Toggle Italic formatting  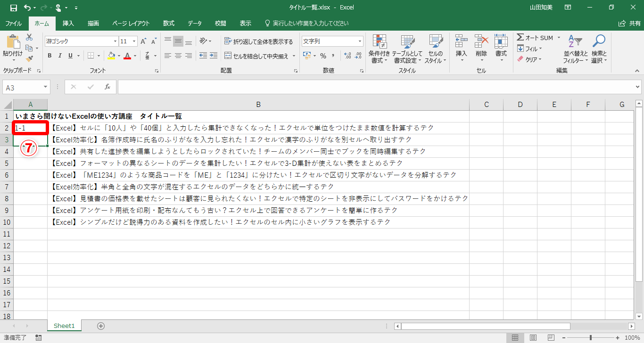60,56
